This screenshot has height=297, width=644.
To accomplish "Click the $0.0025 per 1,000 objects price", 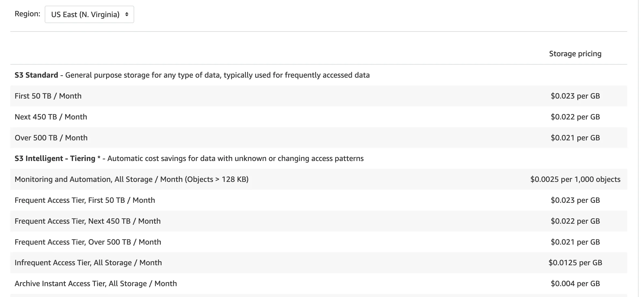I will (x=575, y=179).
